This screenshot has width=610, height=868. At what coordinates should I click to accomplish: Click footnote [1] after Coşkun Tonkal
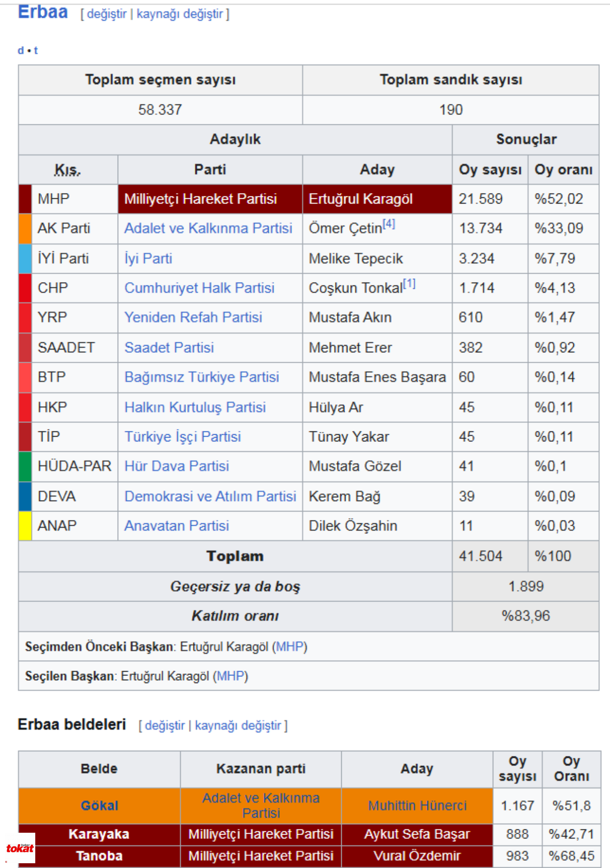tap(409, 283)
